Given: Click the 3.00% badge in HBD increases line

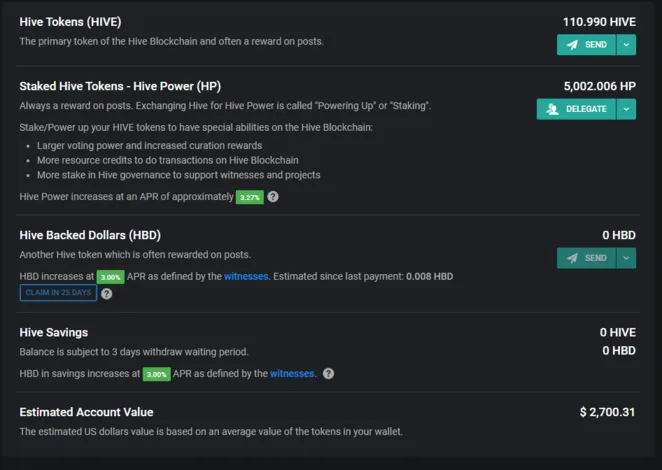Looking at the screenshot, I should coord(111,277).
